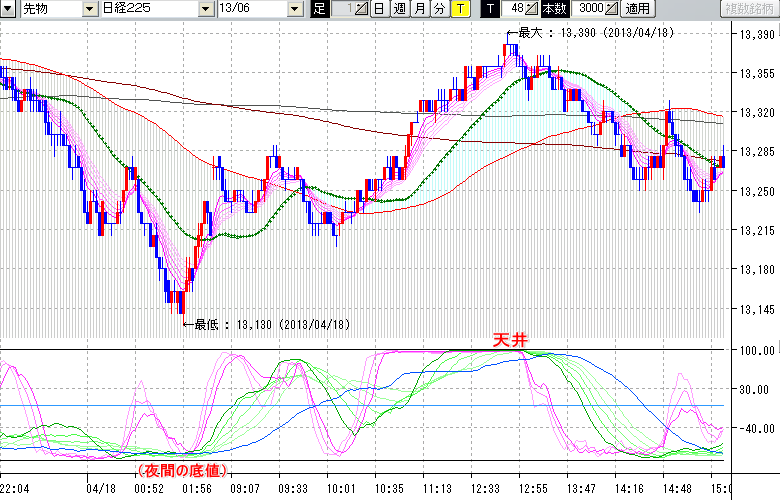Click the black T label beside 48 field
Image resolution: width=780 pixels, height=500 pixels.
[x=489, y=9]
